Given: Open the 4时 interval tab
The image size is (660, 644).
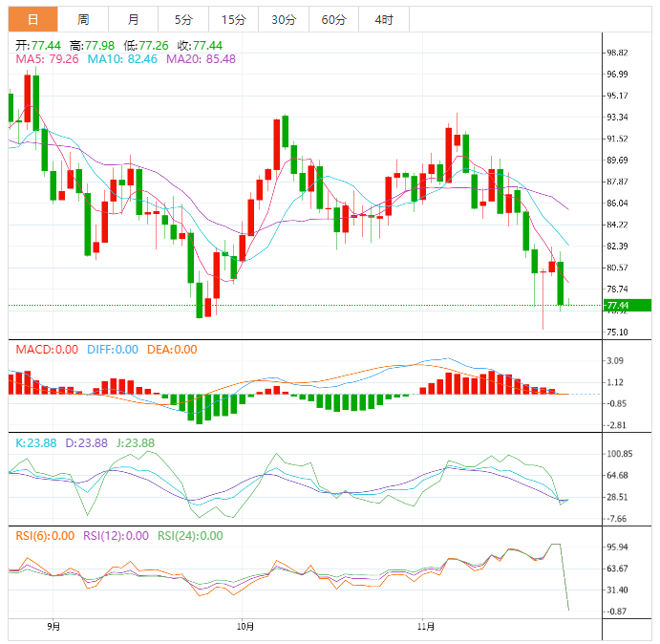Looking at the screenshot, I should pyautogui.click(x=383, y=19).
